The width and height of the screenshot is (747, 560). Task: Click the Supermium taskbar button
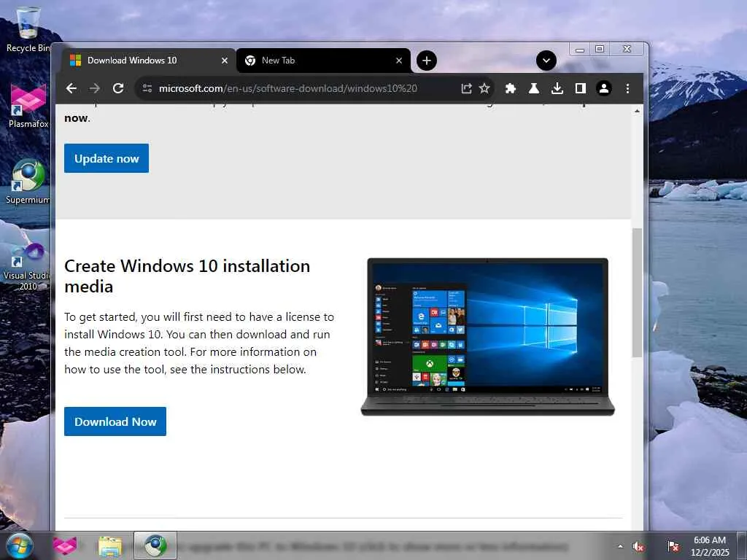tap(155, 545)
